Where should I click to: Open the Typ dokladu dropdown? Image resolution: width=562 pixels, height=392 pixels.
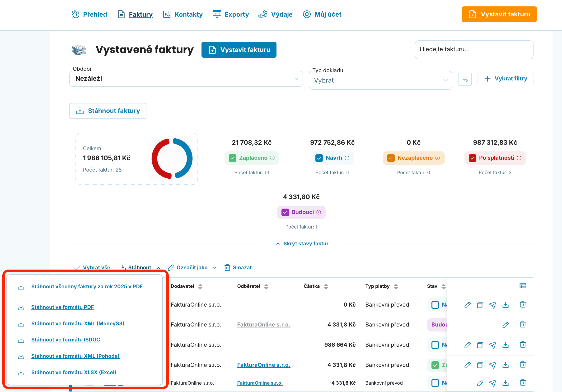click(x=380, y=80)
